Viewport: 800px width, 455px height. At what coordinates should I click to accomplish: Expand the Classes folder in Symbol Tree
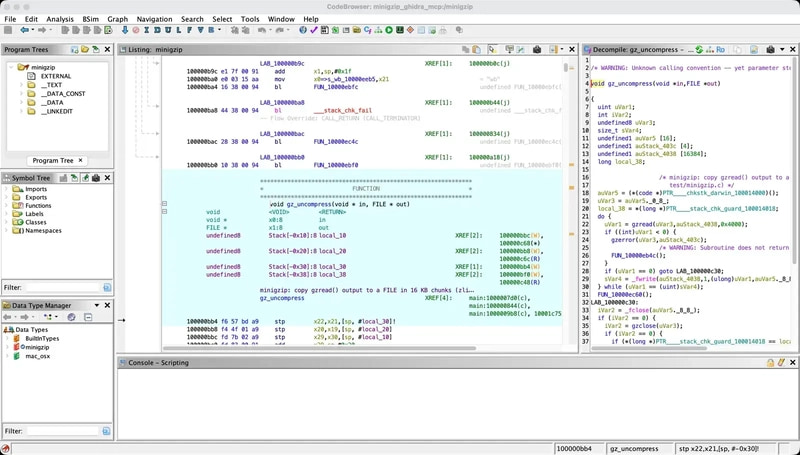pyautogui.click(x=7, y=222)
